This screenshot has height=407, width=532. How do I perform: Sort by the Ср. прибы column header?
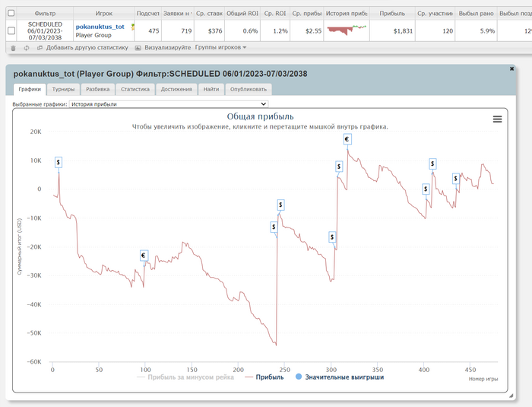307,13
